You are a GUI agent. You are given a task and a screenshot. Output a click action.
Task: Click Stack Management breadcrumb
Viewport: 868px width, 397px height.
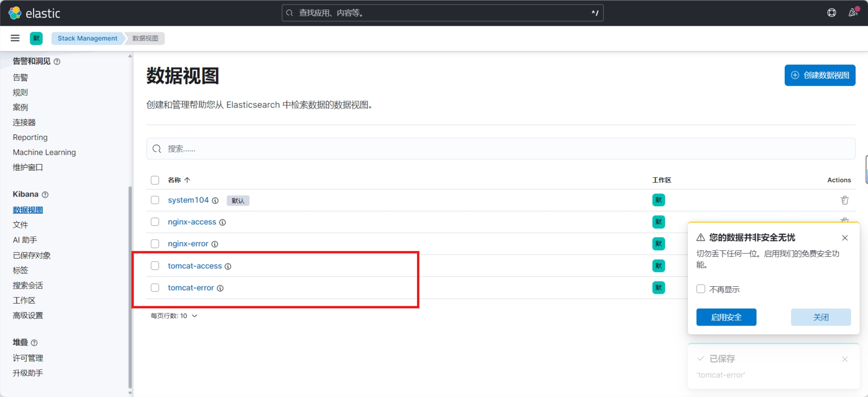point(87,39)
